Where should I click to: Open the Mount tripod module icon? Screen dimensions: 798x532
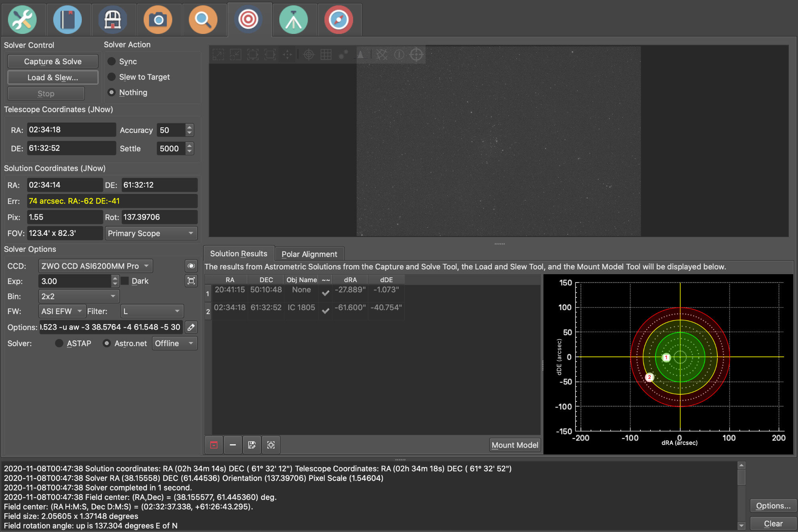pyautogui.click(x=294, y=20)
